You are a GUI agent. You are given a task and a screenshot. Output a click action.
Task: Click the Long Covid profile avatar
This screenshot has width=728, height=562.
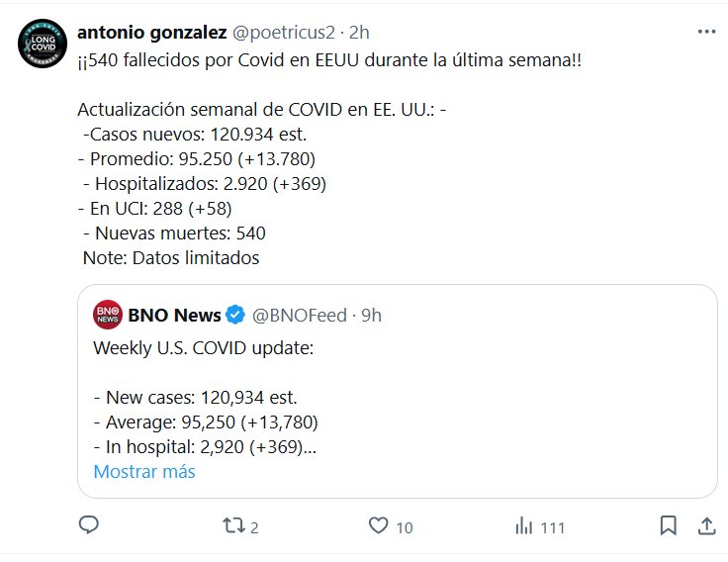[x=43, y=43]
